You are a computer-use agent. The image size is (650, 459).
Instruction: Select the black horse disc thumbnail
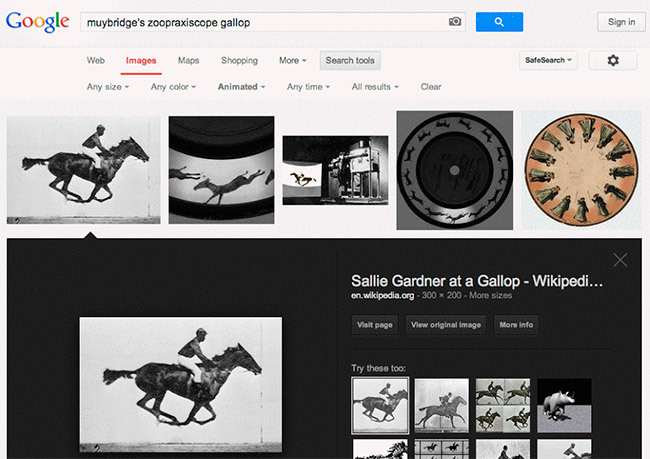pos(455,170)
